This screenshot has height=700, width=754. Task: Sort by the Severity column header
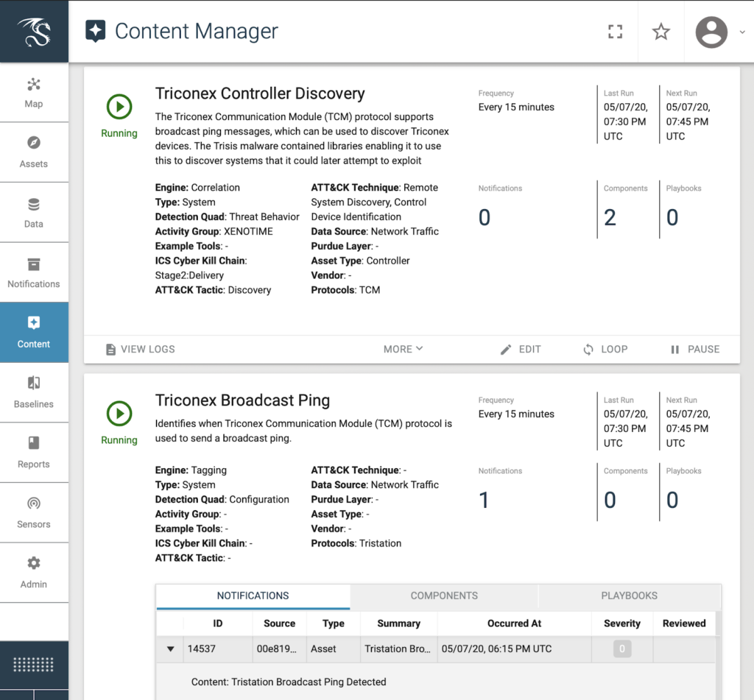pyautogui.click(x=621, y=623)
